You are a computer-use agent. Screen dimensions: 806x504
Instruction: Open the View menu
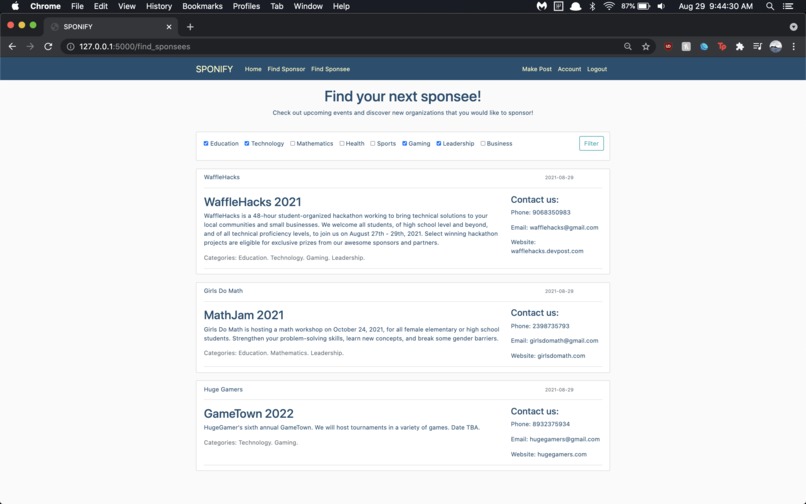tap(126, 6)
